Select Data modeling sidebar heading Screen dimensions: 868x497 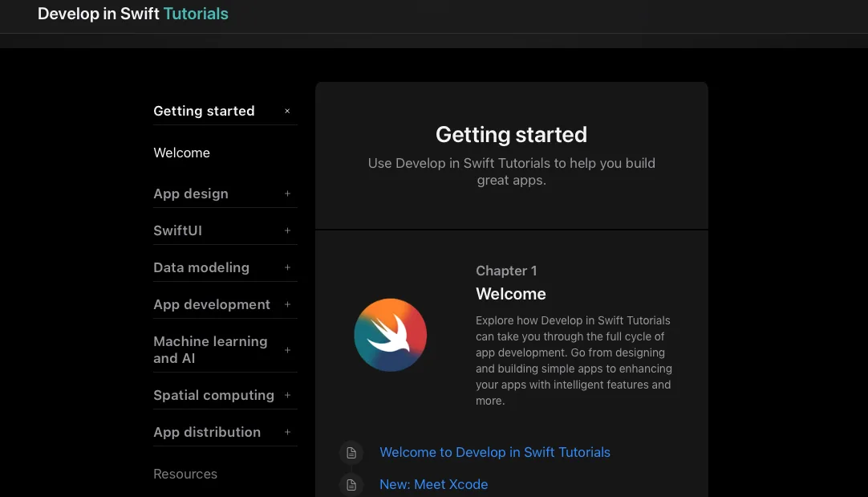pyautogui.click(x=201, y=267)
